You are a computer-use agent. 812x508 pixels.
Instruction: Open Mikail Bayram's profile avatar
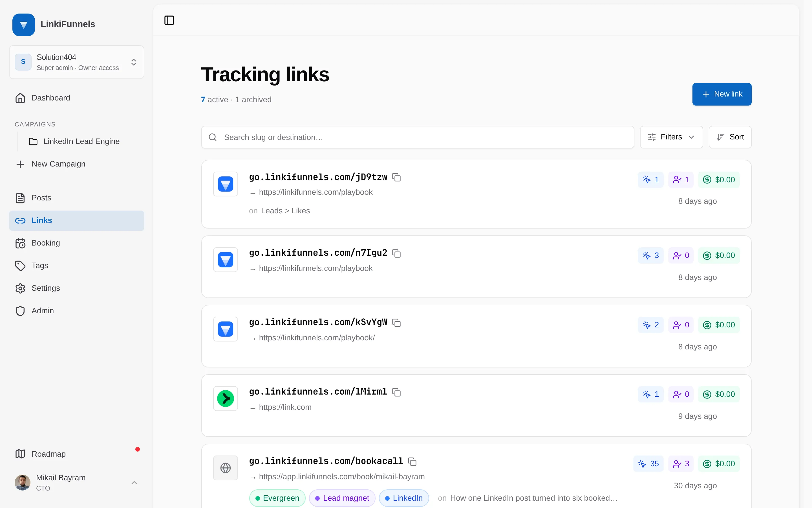[x=23, y=483]
